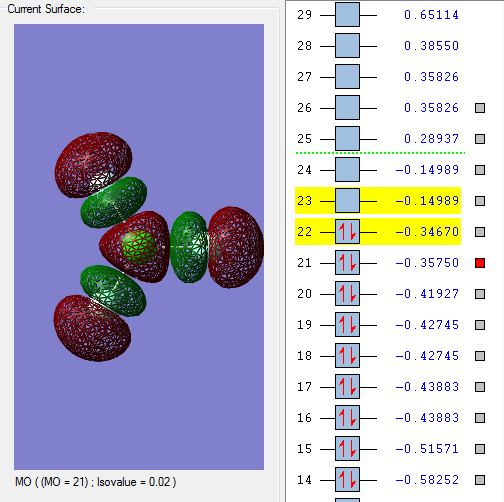Select orbital number 19 label
The width and height of the screenshot is (504, 502).
click(304, 325)
